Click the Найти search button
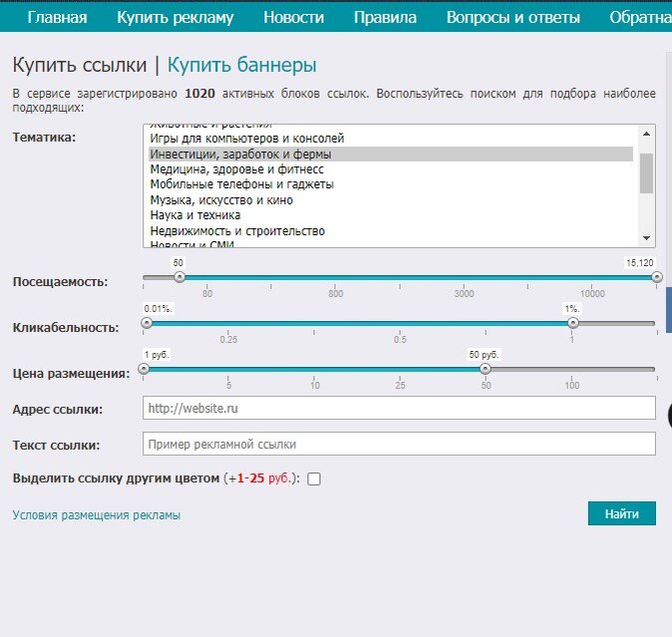This screenshot has height=637, width=672. (622, 513)
